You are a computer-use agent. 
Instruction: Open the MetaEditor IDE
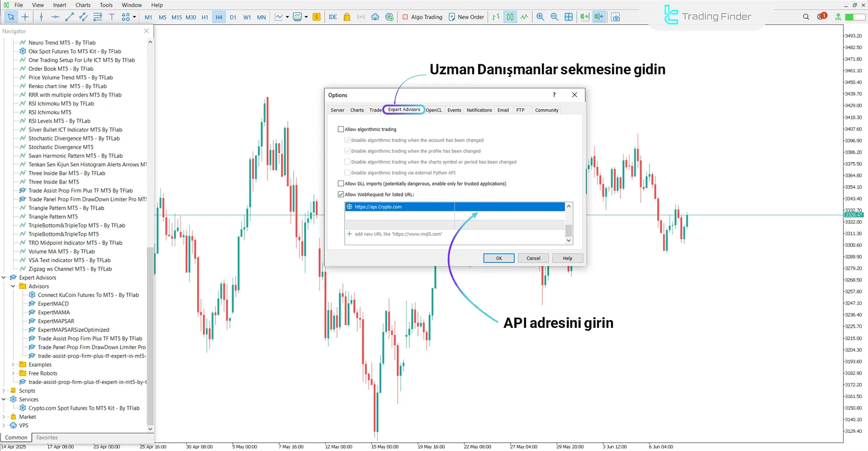point(333,17)
